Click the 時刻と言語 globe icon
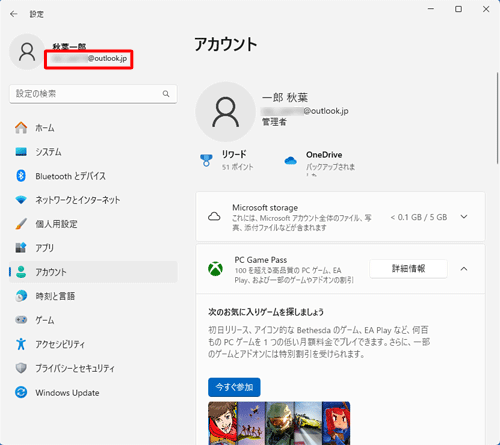 (x=21, y=296)
